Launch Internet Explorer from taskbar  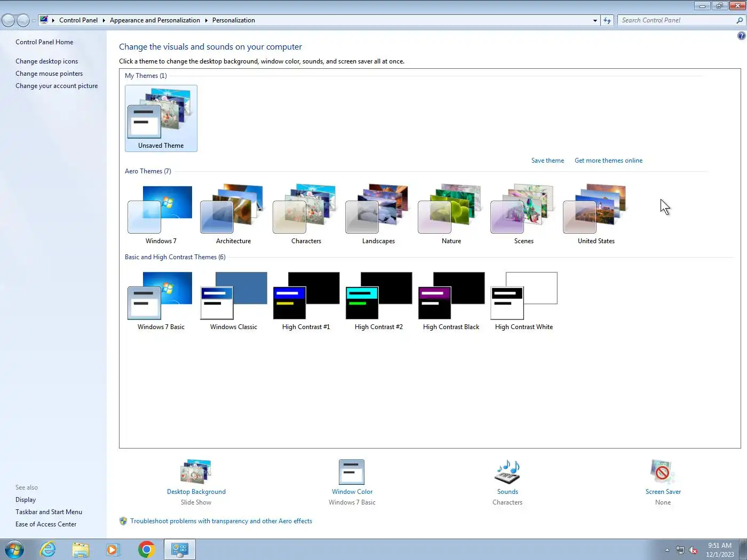click(x=47, y=549)
